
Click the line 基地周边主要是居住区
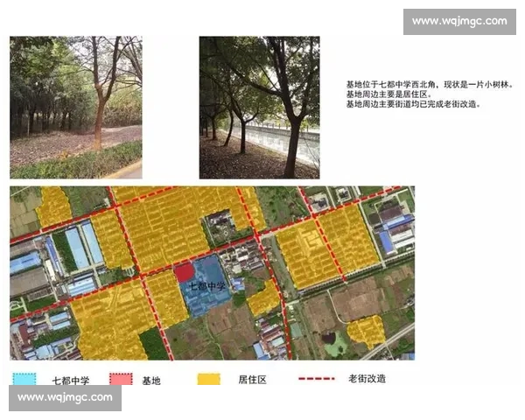point(388,94)
